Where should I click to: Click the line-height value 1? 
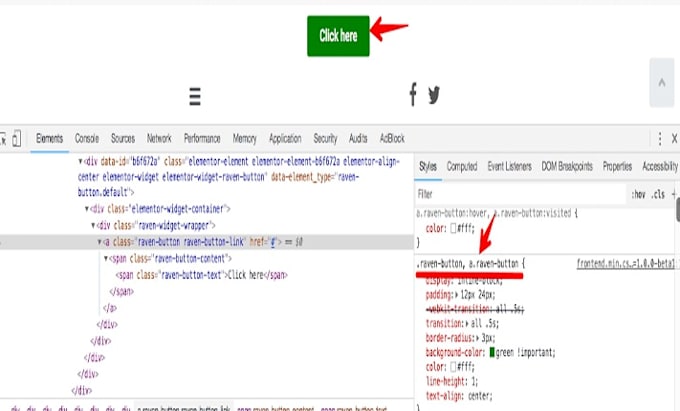pos(474,382)
